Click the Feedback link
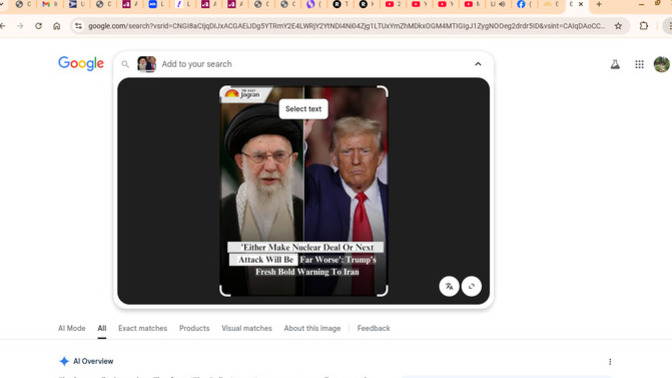Viewport: 672px width, 378px height. 373,328
